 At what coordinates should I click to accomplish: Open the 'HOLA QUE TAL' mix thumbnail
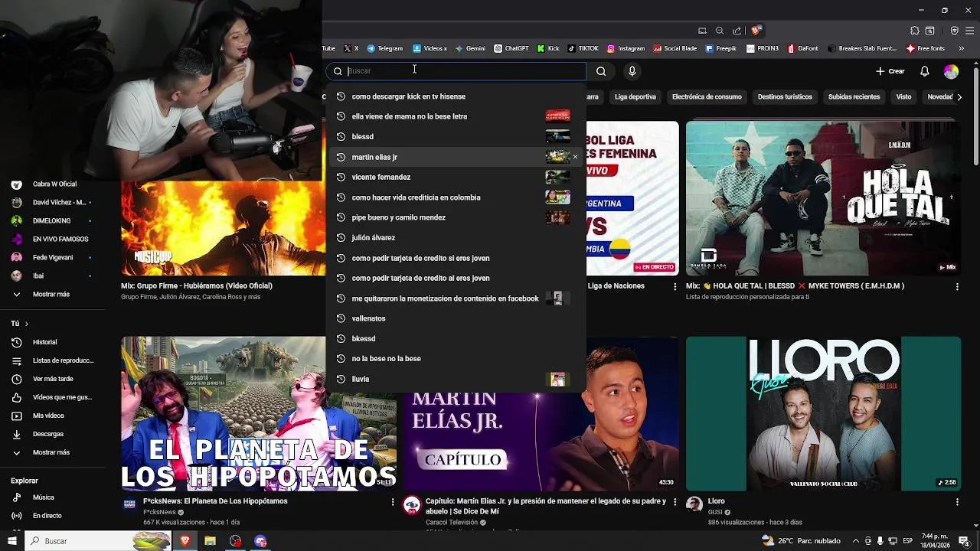[823, 198]
